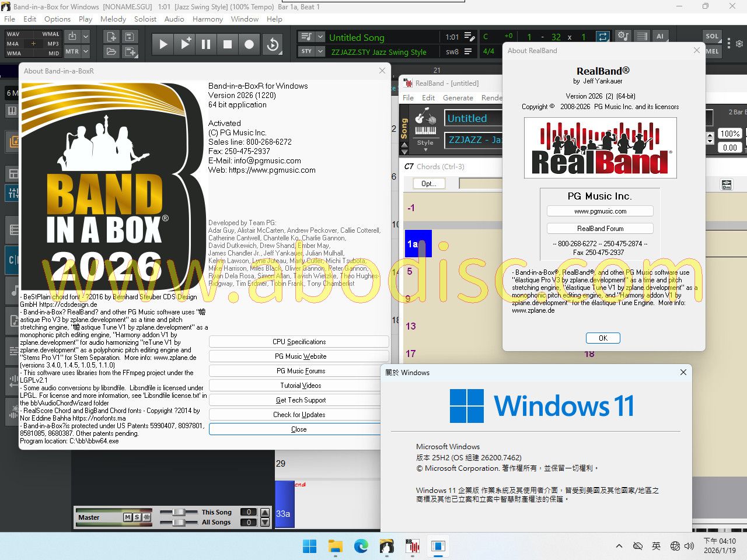The image size is (747, 560).
Task: Mute the Master track with M button
Action: 128,517
